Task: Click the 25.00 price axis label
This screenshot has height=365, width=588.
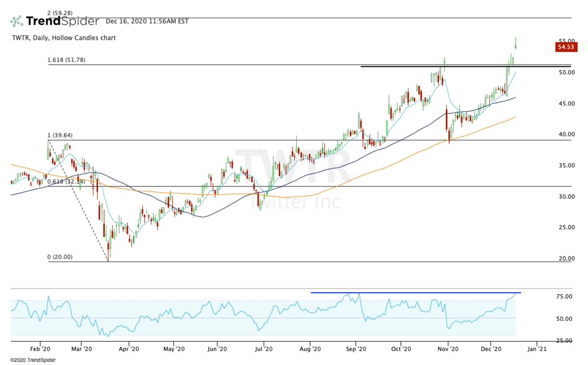Action: tap(566, 228)
